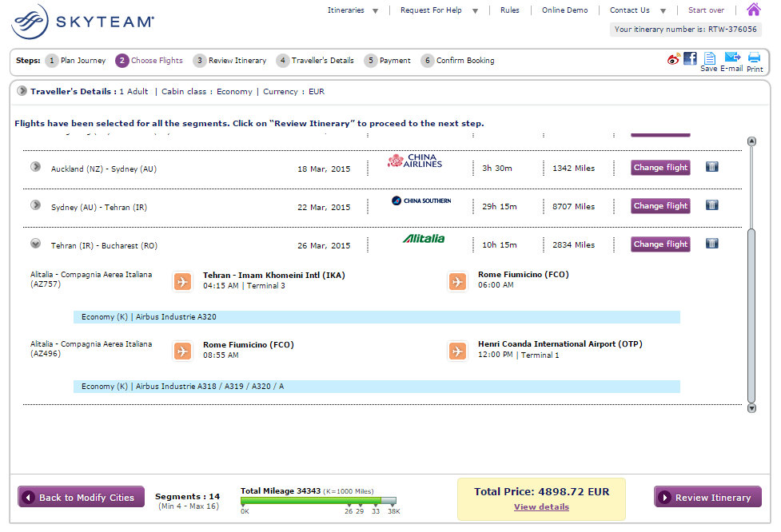
Task: E-mail the itinerary
Action: 731,62
